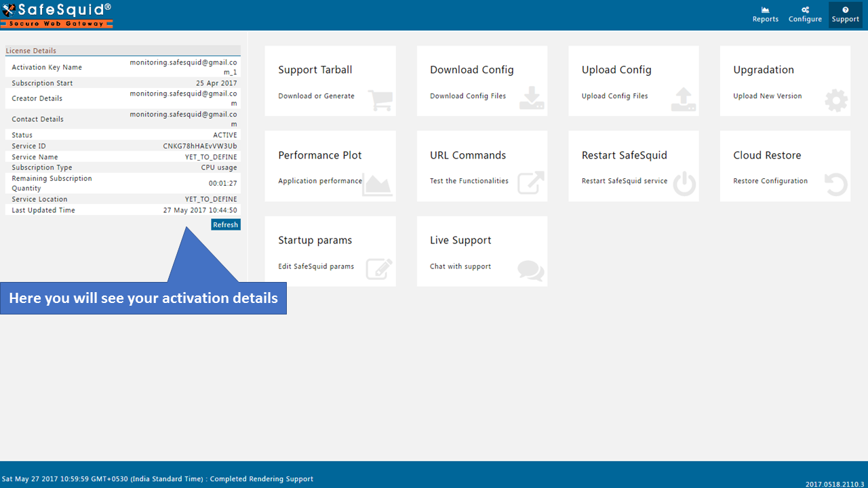The image size is (868, 488).
Task: Open the Upgradation title
Action: (x=764, y=70)
